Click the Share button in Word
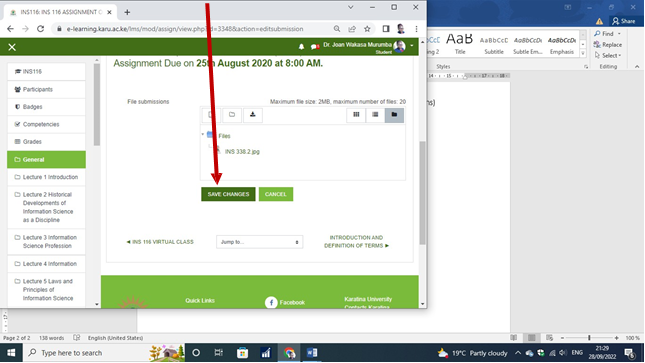 click(624, 21)
